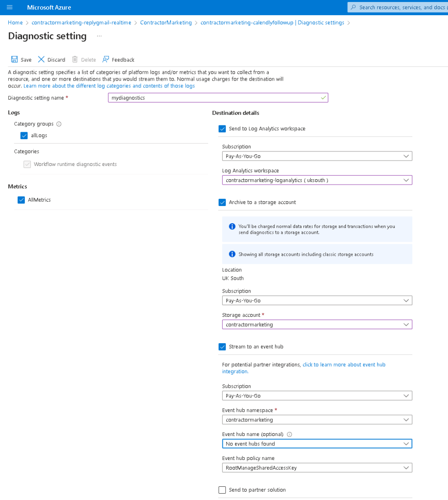Click info icon next to Event hub name
Viewport: 448px width, 500px height.
click(x=289, y=434)
